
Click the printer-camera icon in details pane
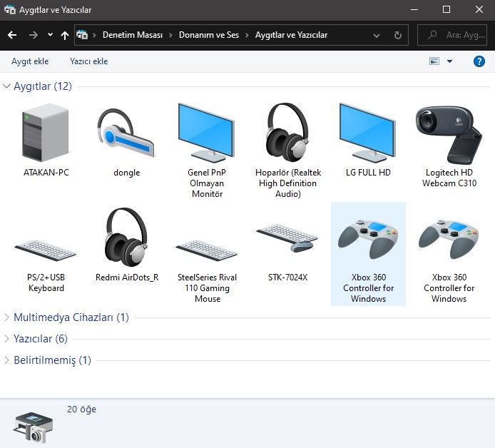33,427
